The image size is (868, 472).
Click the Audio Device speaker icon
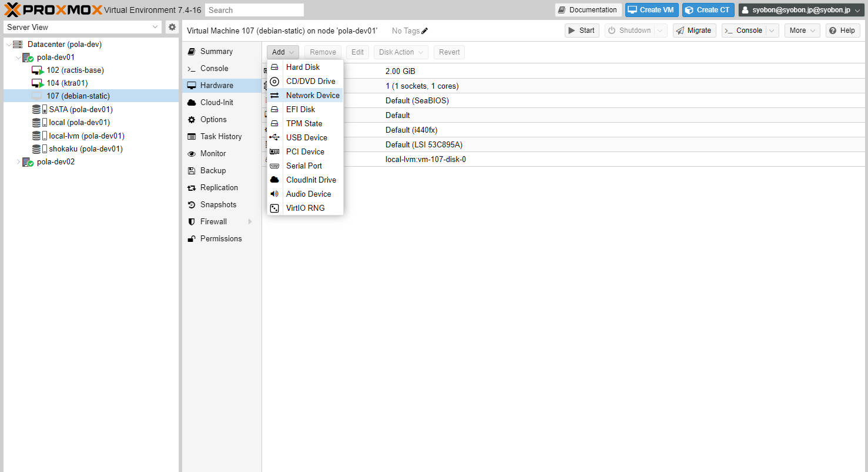point(274,194)
